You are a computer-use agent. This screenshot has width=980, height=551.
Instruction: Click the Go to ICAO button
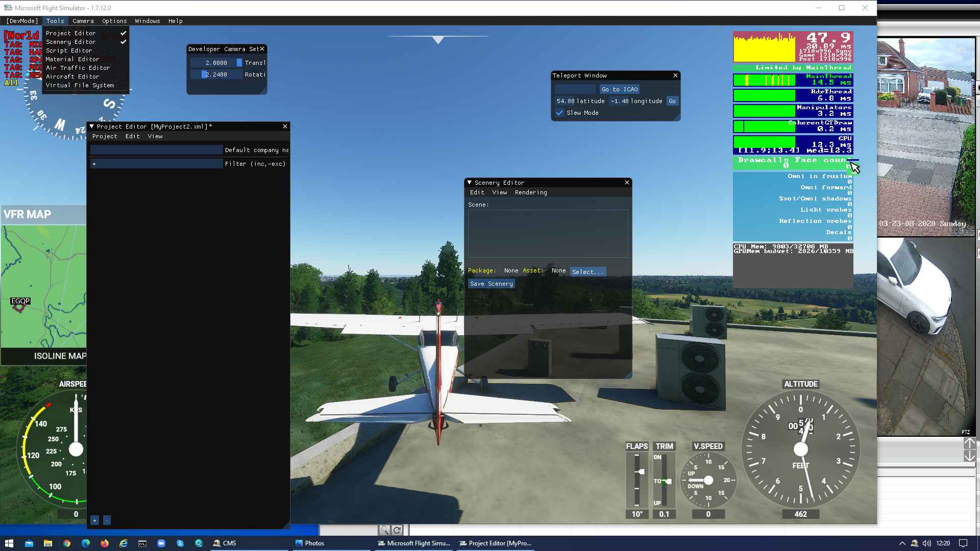pos(620,89)
